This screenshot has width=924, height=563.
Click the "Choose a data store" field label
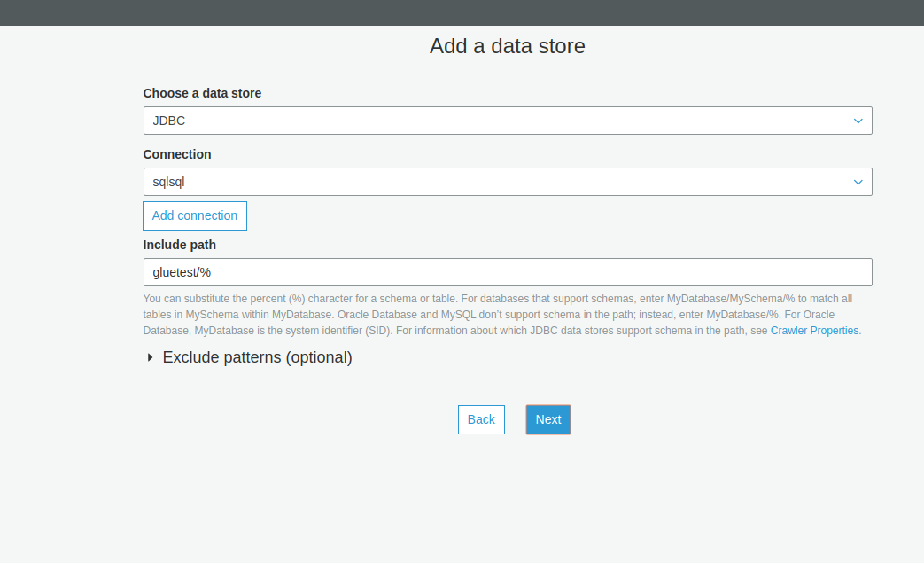[x=202, y=93]
